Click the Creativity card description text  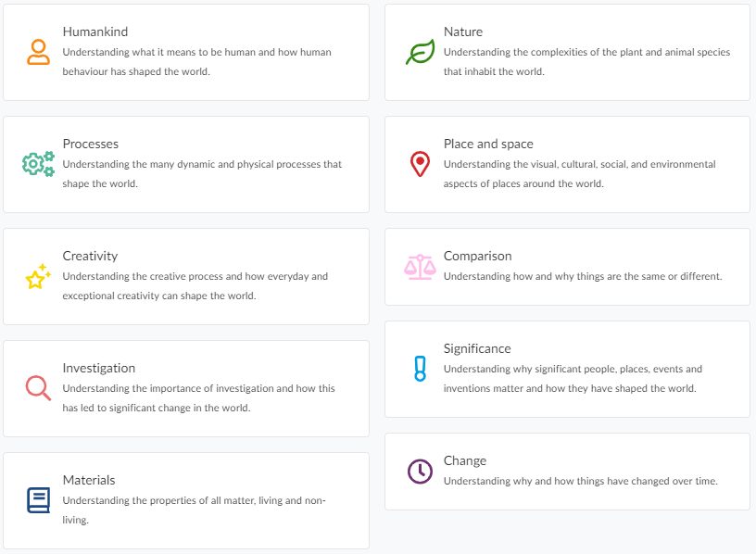pos(195,286)
